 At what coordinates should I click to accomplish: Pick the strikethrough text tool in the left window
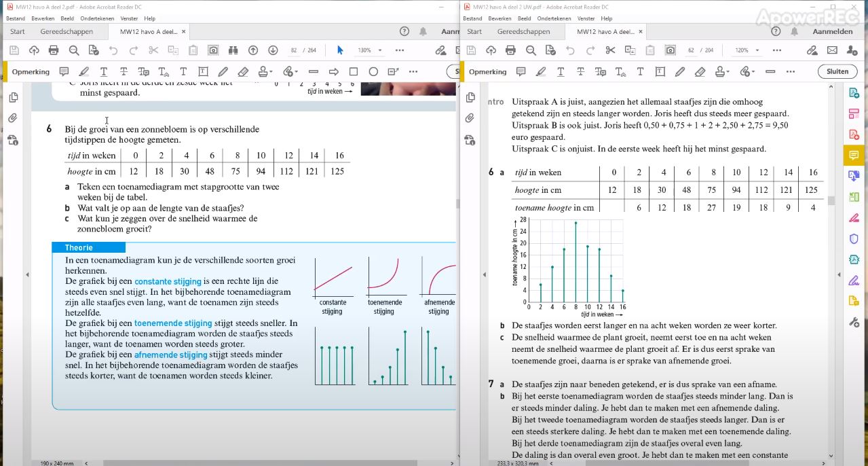tap(124, 71)
